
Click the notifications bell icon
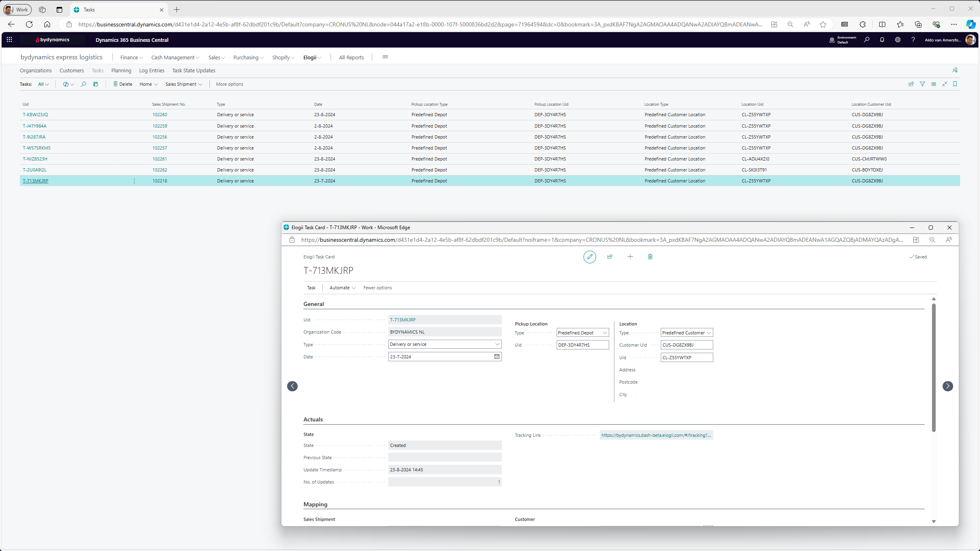click(x=882, y=40)
